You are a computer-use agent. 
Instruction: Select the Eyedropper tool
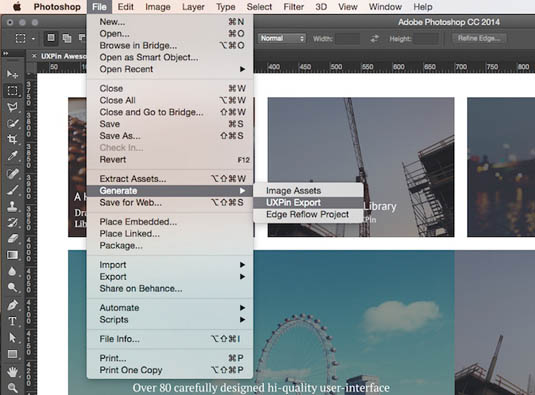tap(13, 156)
